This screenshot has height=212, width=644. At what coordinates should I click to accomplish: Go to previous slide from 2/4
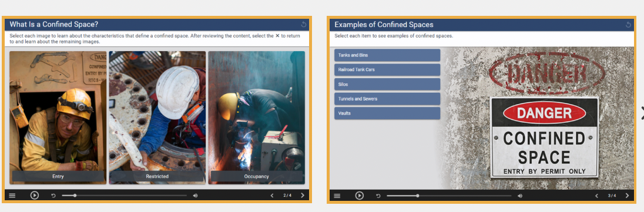point(272,196)
